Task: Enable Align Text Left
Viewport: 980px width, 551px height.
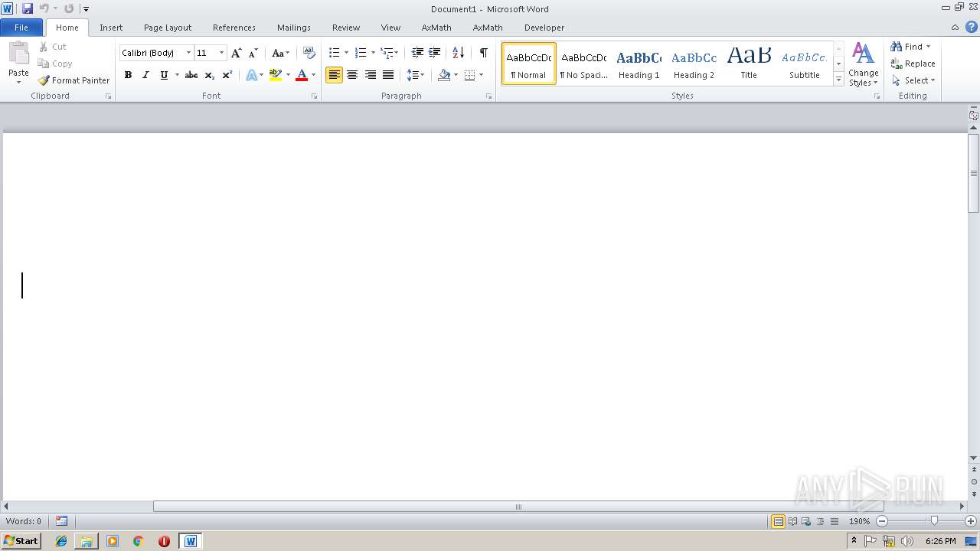Action: point(334,75)
